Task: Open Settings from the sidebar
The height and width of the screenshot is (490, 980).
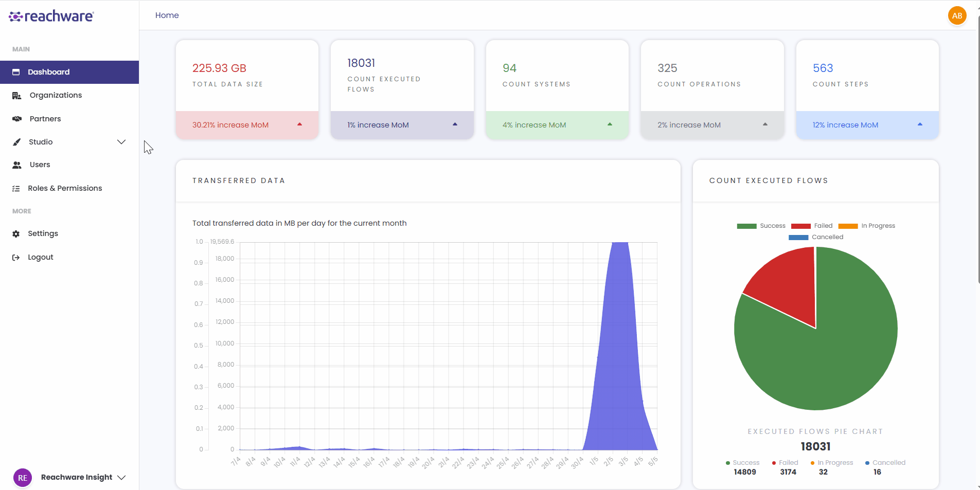Action: pos(43,233)
